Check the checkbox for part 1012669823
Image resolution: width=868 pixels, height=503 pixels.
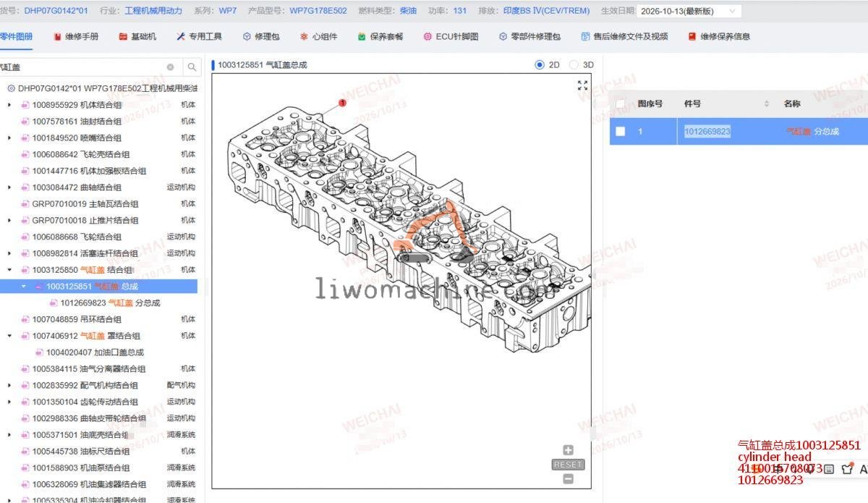(620, 132)
